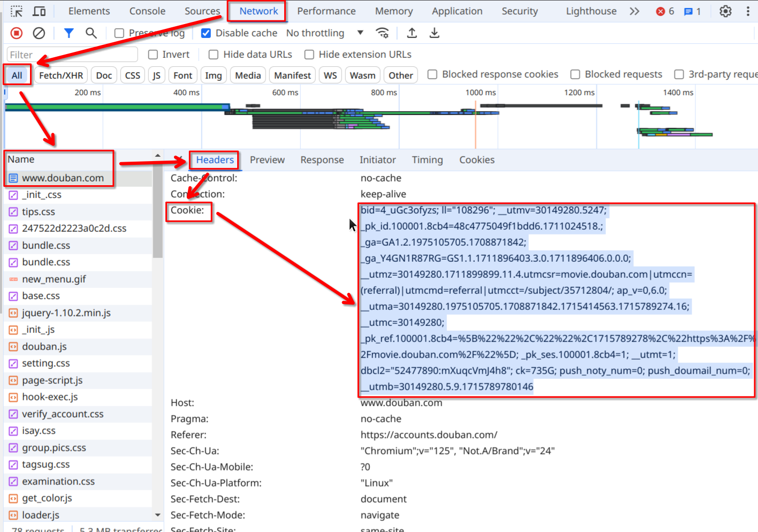This screenshot has height=532, width=758.
Task: Uncheck the Disable cache checkbox
Action: [x=206, y=33]
